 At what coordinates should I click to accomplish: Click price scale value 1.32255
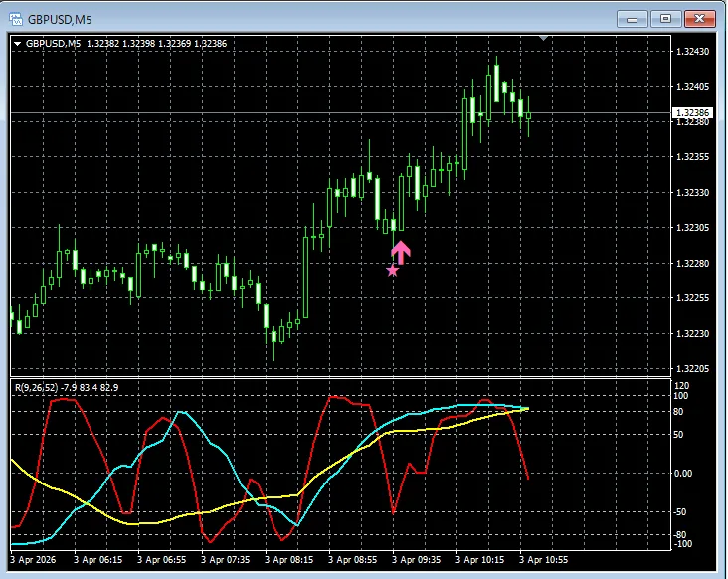(693, 298)
